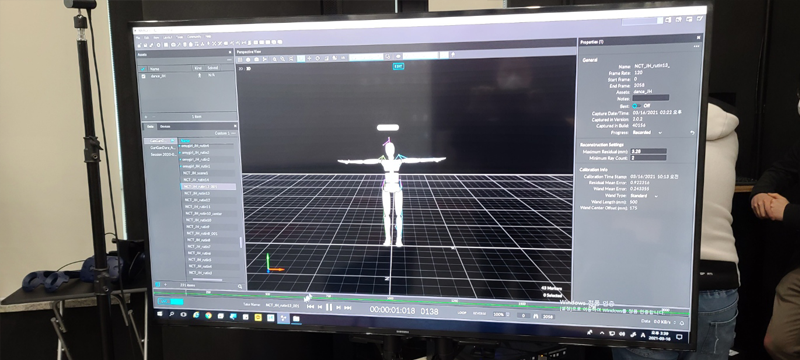Switch to the Devices tab

pos(165,126)
